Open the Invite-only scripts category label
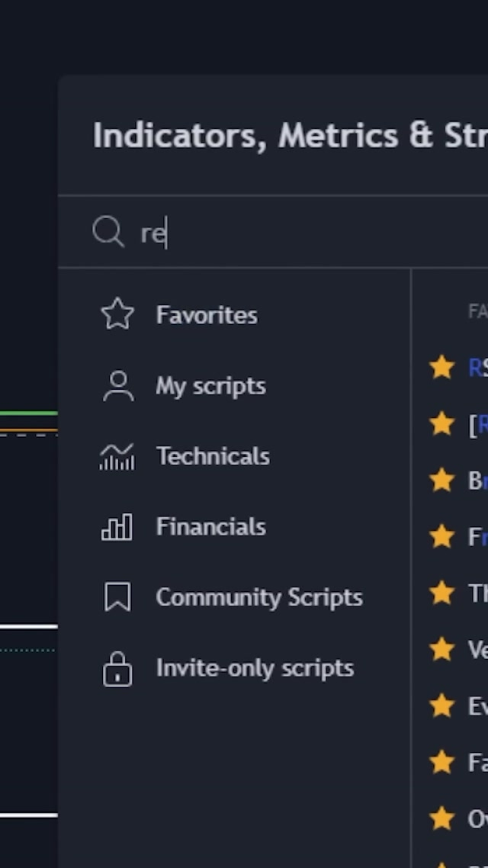Screen dimensions: 488x868 pos(255,668)
